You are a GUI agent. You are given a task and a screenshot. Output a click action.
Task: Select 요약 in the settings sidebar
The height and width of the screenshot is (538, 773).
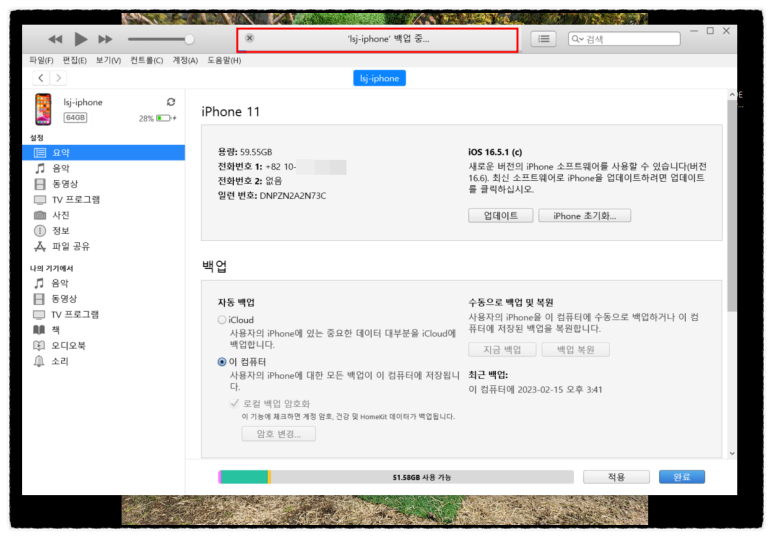click(104, 152)
